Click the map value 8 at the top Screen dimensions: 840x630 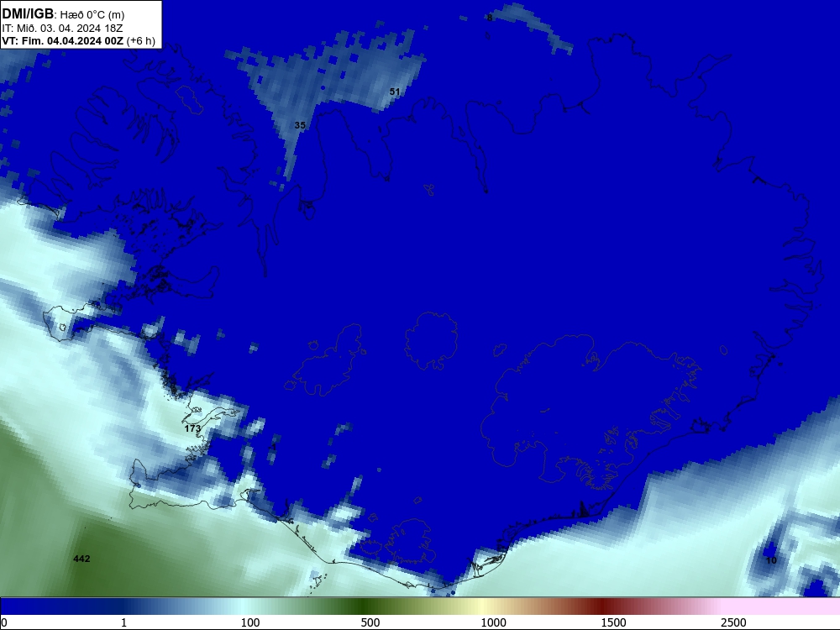[490, 18]
